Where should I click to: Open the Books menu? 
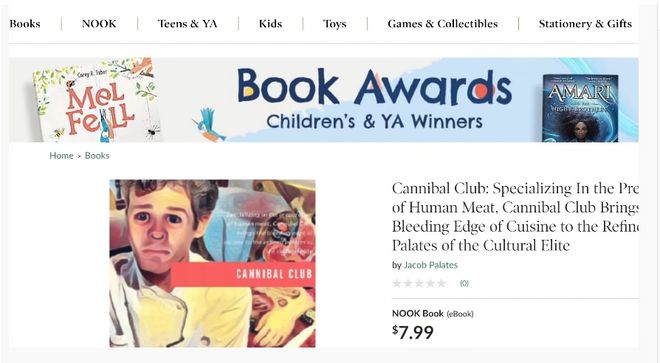(25, 24)
